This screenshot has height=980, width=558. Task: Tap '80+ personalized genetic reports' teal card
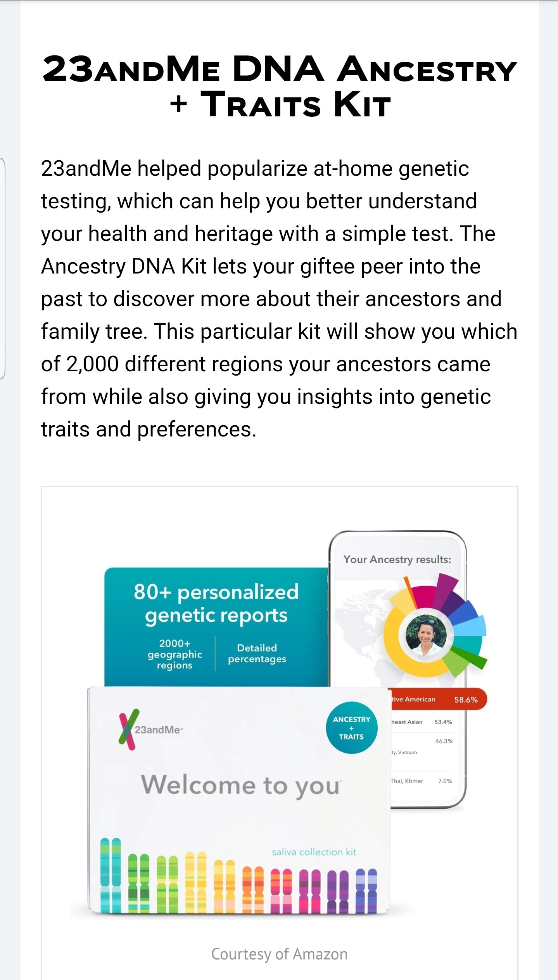216,604
